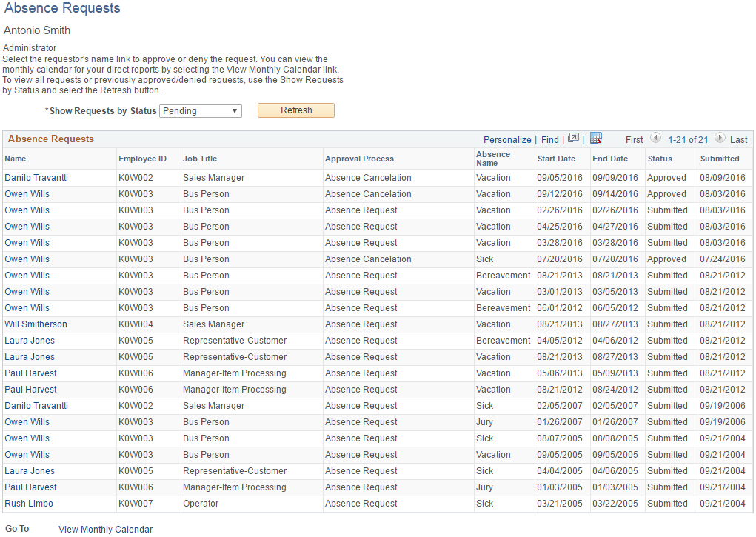Open Owen Wills request starting 02/26/2016
The image size is (756, 537).
pyautogui.click(x=27, y=210)
